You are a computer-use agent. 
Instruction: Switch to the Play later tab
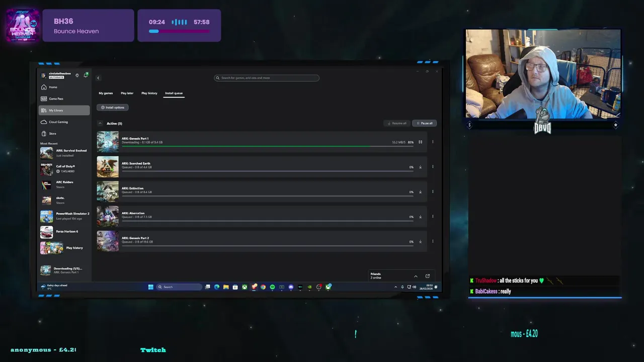tap(127, 93)
